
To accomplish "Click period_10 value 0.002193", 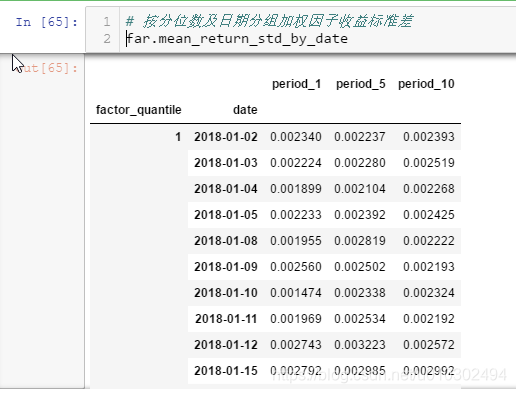I will coord(429,267).
